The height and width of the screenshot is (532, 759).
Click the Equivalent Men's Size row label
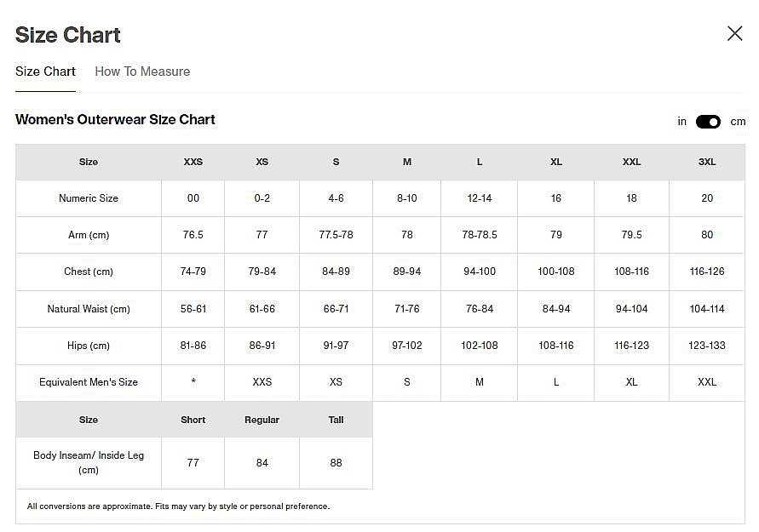click(89, 382)
